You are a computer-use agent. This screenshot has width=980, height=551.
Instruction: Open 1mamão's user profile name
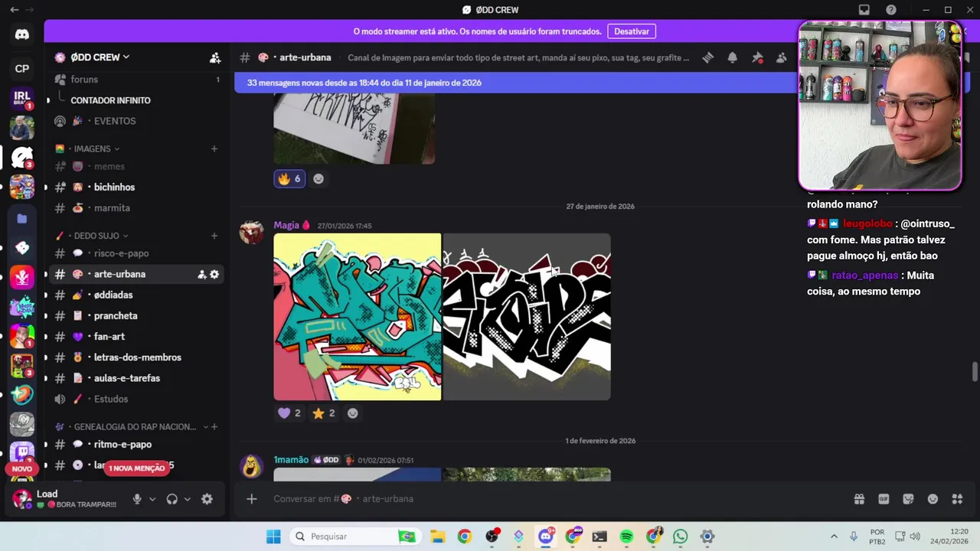pyautogui.click(x=291, y=460)
